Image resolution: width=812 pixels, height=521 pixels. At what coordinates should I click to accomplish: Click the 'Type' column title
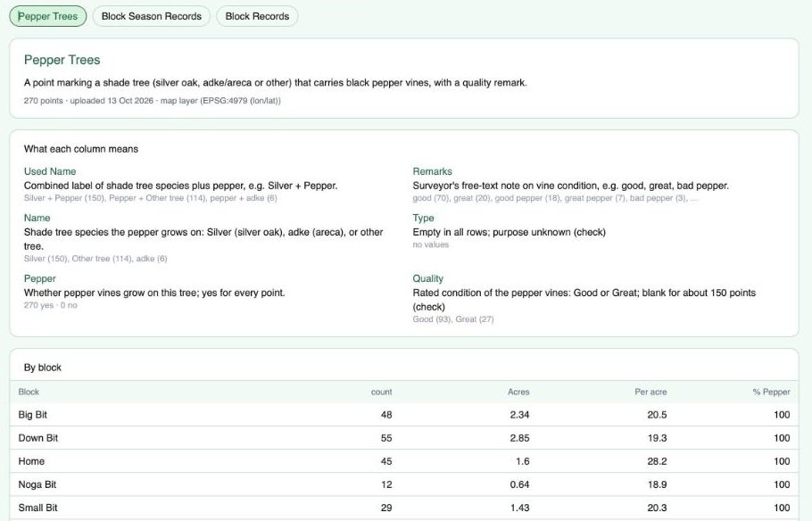(x=423, y=218)
